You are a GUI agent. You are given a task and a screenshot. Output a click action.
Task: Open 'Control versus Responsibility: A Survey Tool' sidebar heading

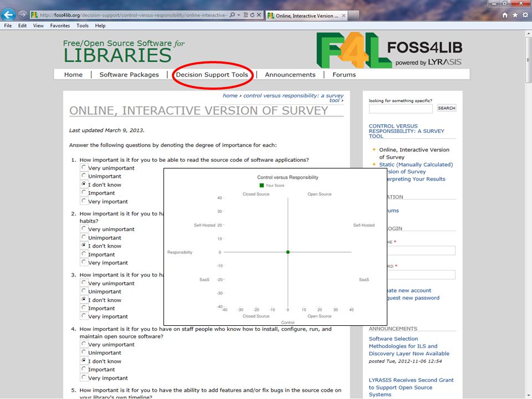click(x=406, y=131)
